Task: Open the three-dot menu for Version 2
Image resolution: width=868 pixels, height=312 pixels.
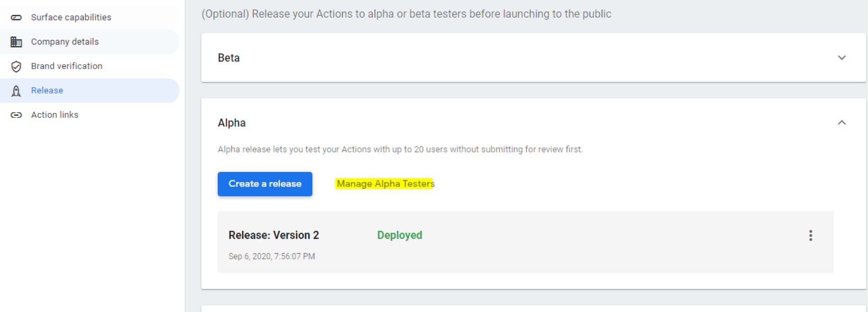Action: (x=810, y=235)
